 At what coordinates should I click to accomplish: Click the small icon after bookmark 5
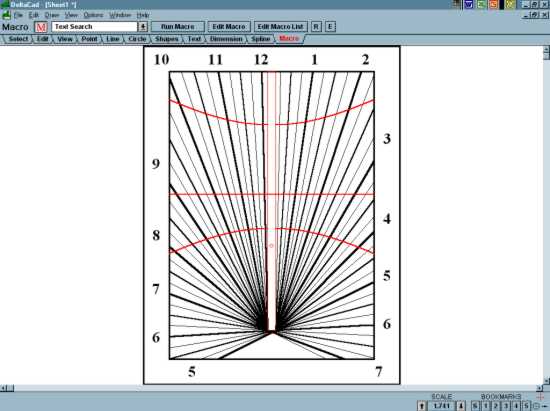pyautogui.click(x=536, y=406)
